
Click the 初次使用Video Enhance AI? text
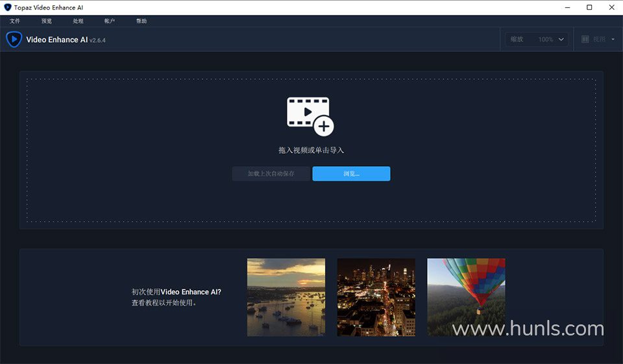click(177, 292)
